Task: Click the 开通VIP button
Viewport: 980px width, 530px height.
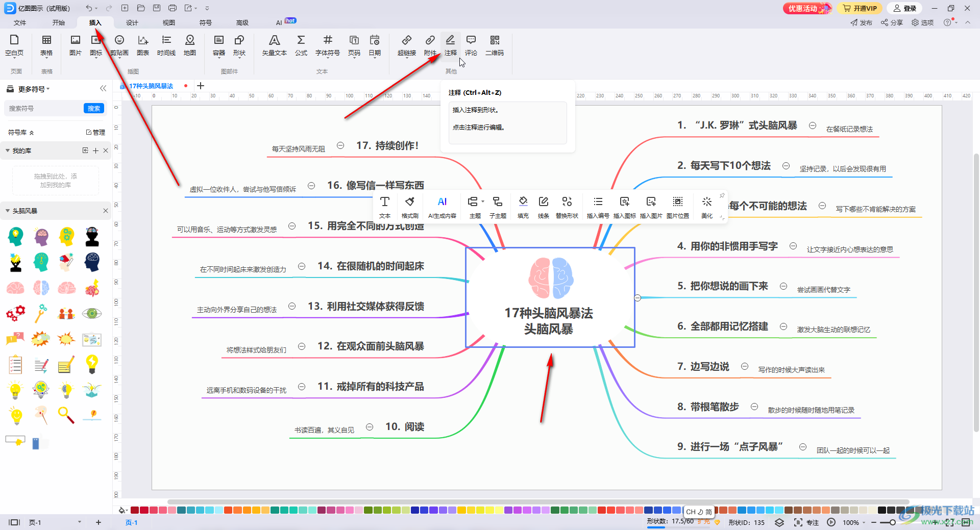Action: tap(860, 8)
